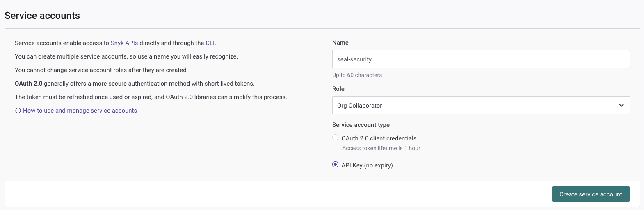Click the Service account type label
The image size is (644, 210).
(x=361, y=125)
